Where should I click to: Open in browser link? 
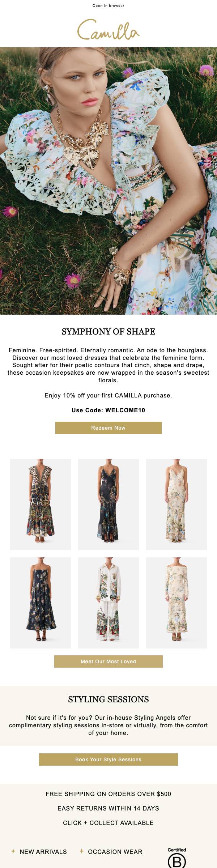pos(108,6)
